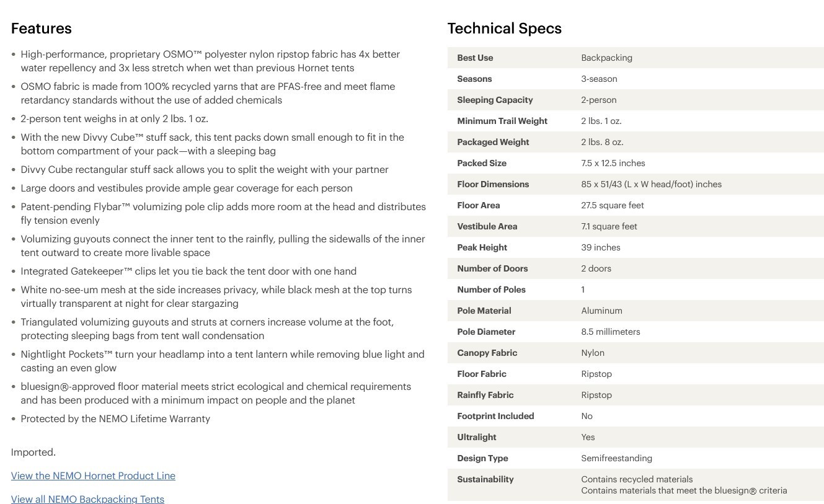Click the bullet about the NEMO Lifetime Warranty

click(x=115, y=418)
